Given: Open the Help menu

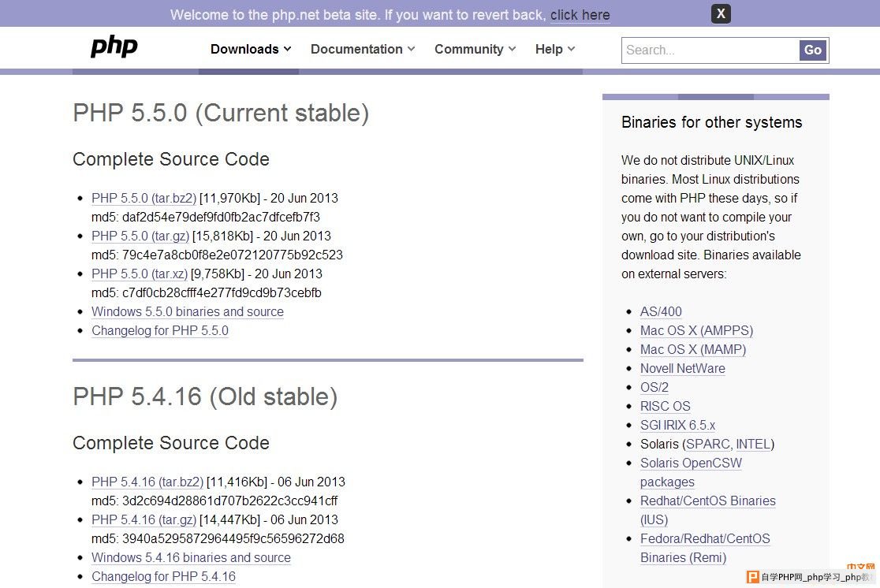Looking at the screenshot, I should 555,50.
